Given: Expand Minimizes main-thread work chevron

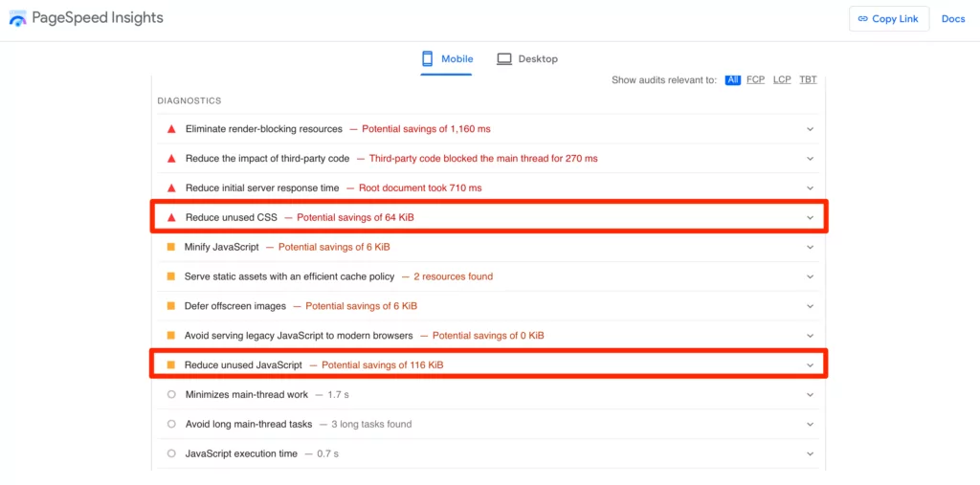Looking at the screenshot, I should 810,395.
